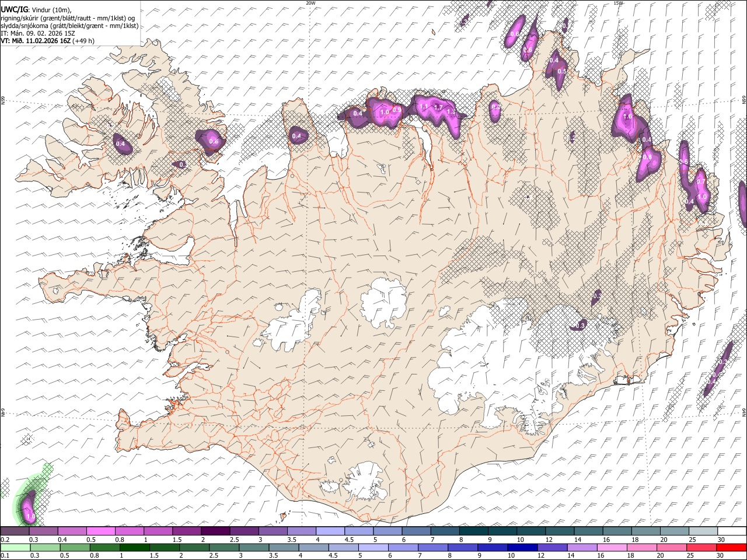Click the '0.6' snowfall value in the Westfjords
Image resolution: width=747 pixels, height=560 pixels.
click(x=214, y=141)
